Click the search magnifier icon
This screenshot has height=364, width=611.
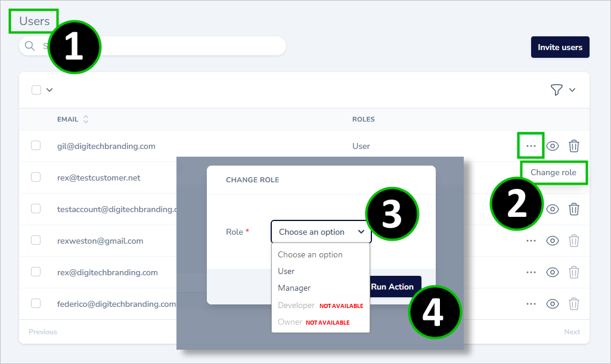coord(30,46)
